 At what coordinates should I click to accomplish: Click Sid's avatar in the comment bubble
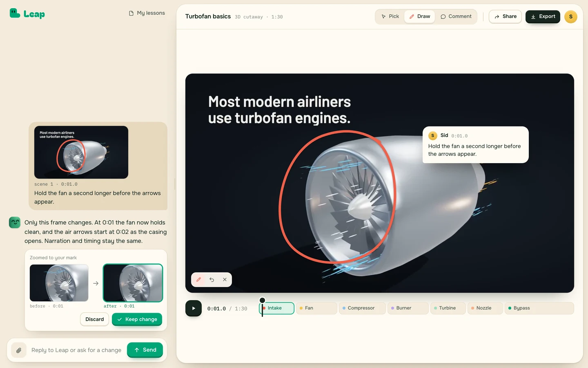(x=433, y=136)
